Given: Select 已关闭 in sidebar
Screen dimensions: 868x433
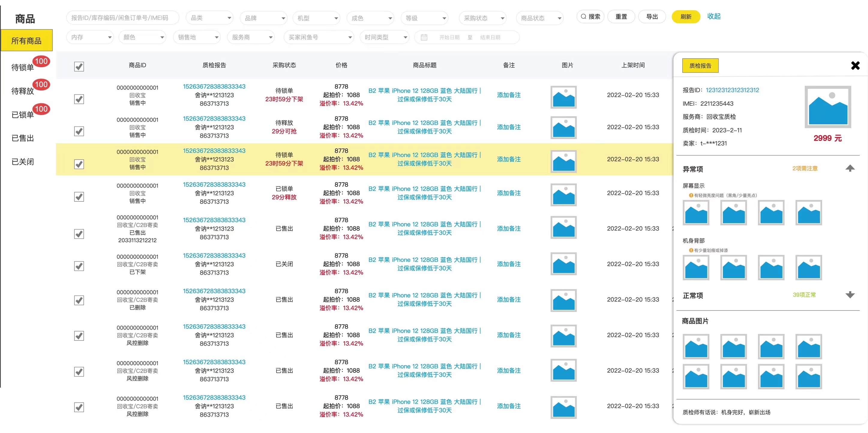Looking at the screenshot, I should (23, 162).
